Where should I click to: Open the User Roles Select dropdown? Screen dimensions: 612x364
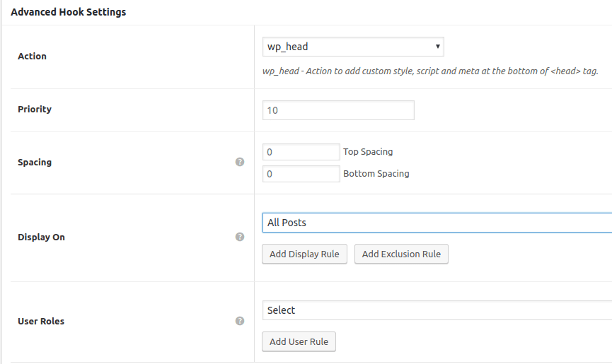click(437, 310)
